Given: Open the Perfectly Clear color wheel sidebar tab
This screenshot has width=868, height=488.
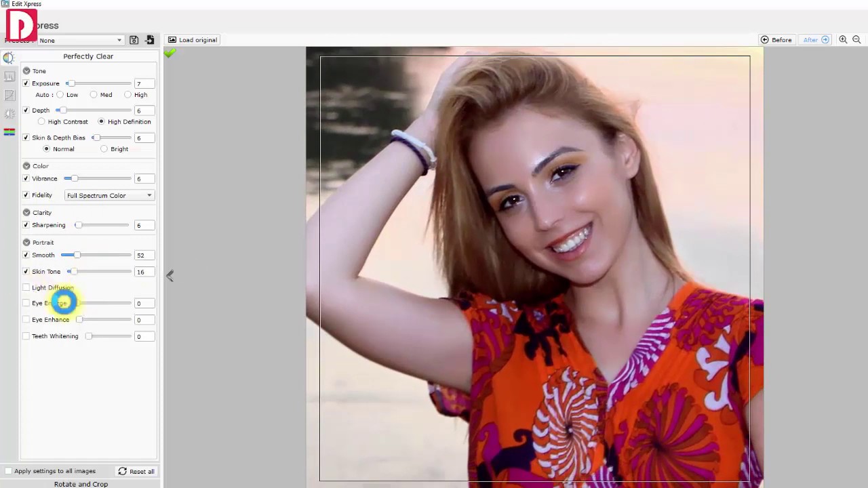Looking at the screenshot, I should pos(9,58).
